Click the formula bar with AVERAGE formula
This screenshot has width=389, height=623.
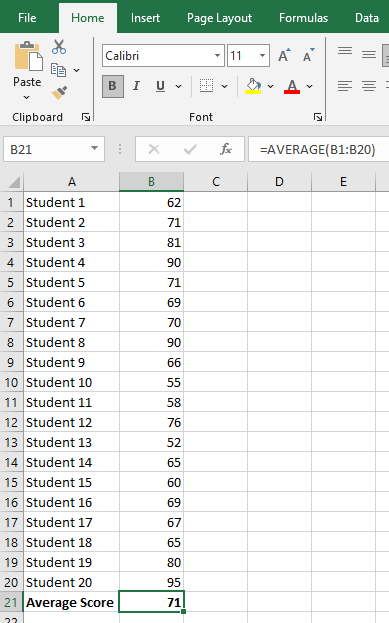pos(318,149)
